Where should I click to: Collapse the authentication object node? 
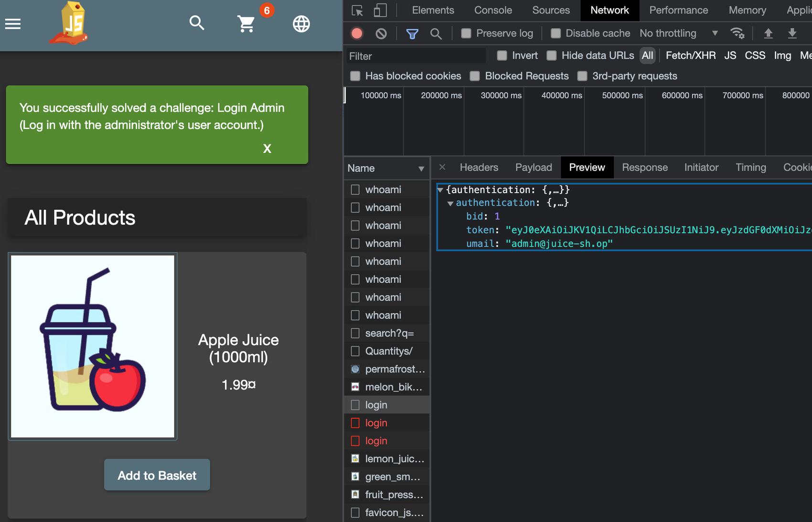(450, 203)
